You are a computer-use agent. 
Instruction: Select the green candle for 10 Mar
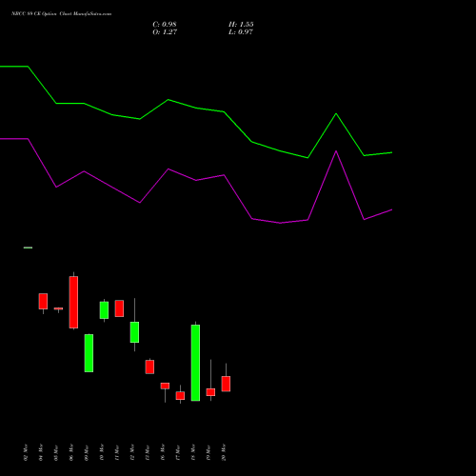pos(104,310)
